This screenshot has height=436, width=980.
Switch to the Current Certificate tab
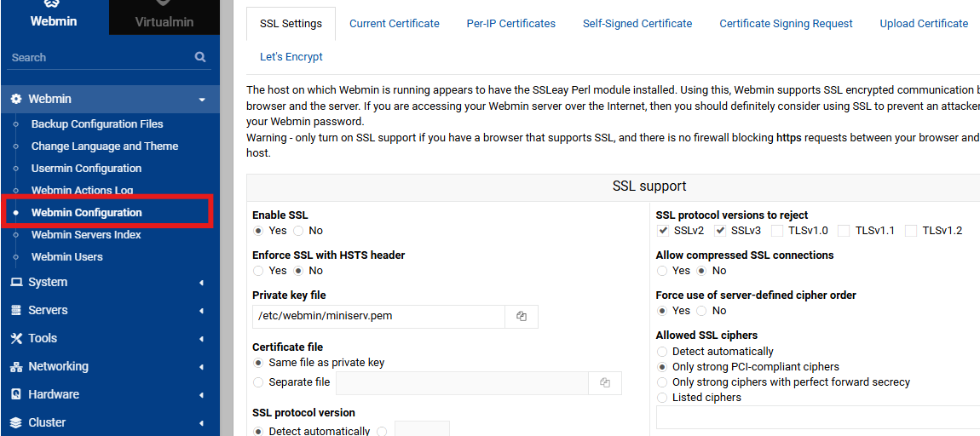pos(395,24)
